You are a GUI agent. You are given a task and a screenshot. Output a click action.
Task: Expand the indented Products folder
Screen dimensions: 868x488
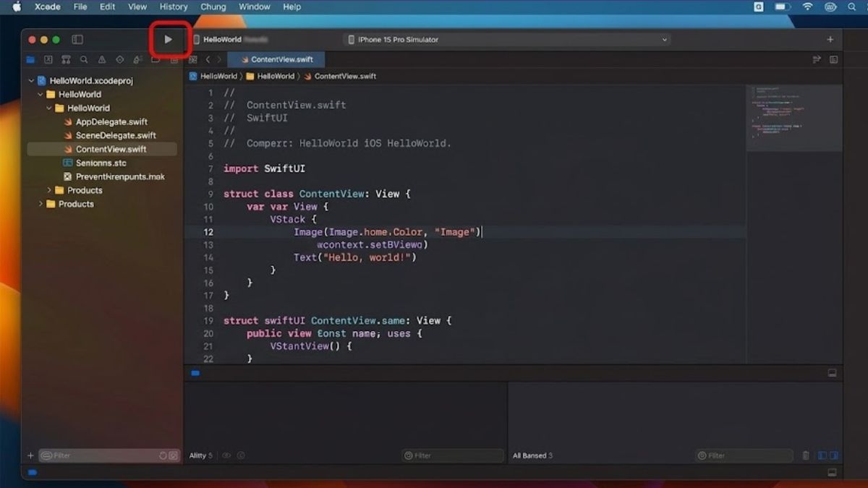tap(49, 190)
